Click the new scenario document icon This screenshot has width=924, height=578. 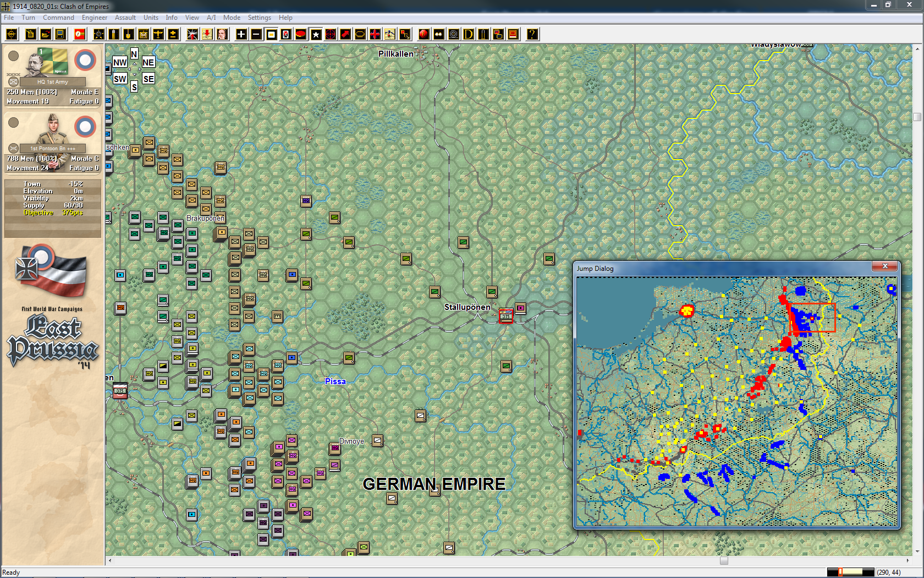pos(31,34)
